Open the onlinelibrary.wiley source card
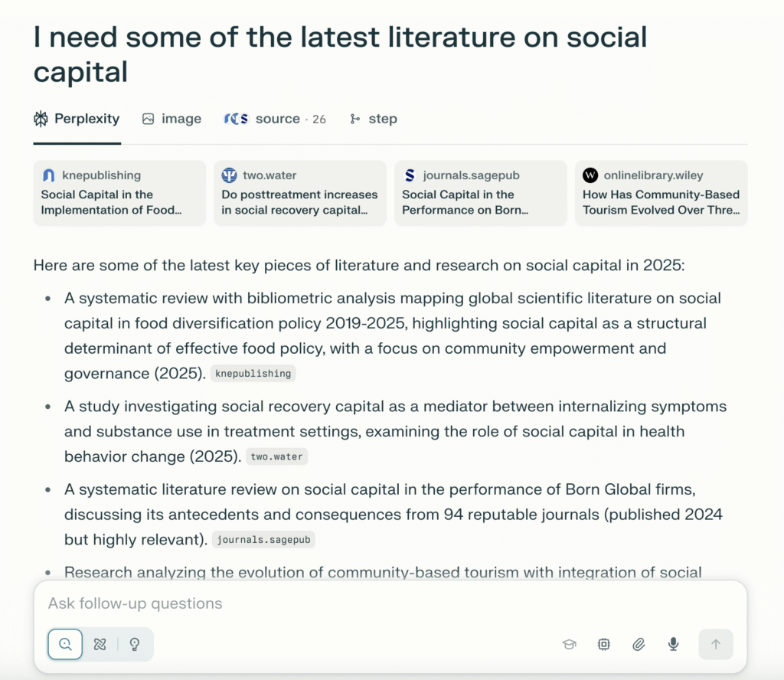 click(x=661, y=193)
